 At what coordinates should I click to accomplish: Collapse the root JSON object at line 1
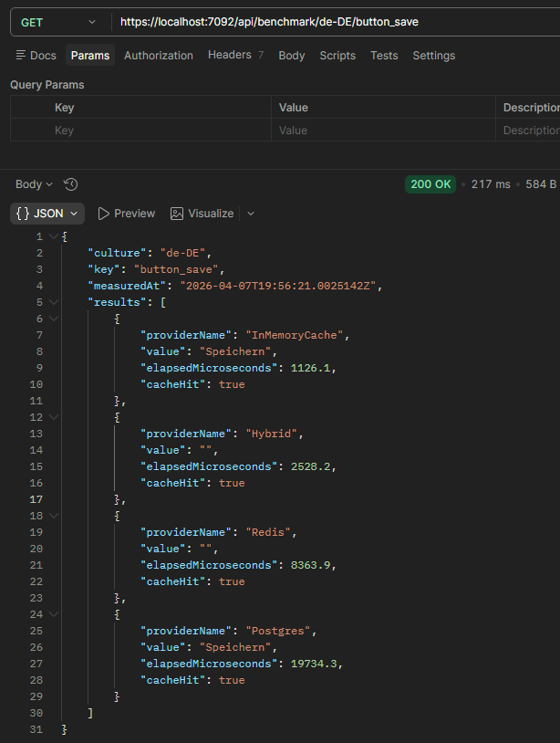click(x=54, y=236)
